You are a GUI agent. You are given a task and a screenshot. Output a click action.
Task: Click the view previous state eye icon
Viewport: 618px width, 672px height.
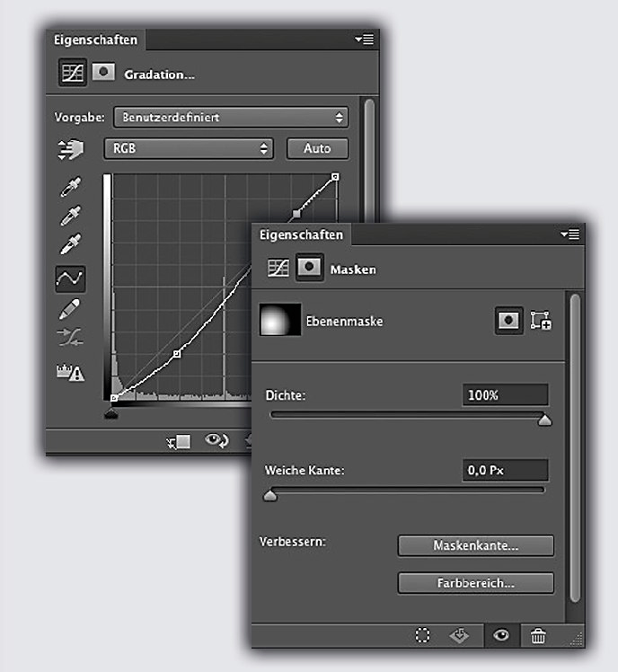coord(216,440)
